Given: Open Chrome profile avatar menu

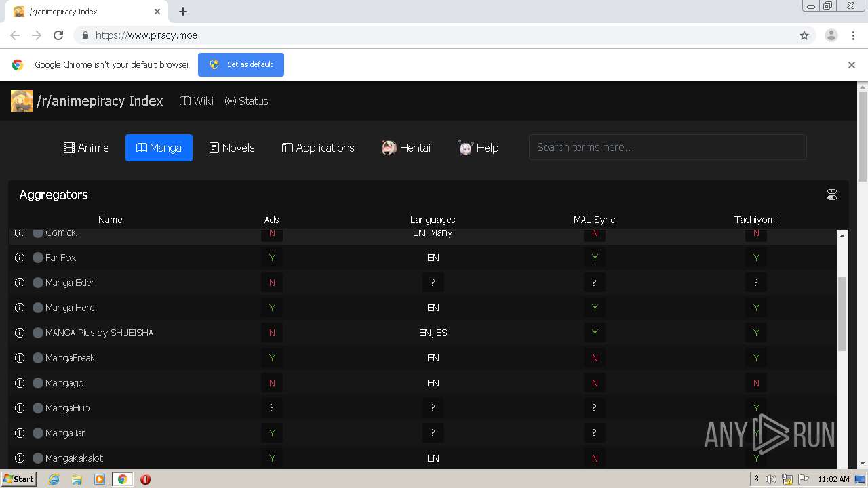Looking at the screenshot, I should 831,35.
